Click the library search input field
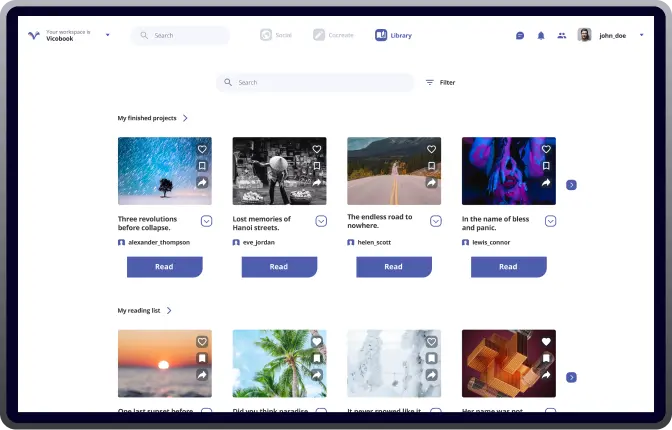The width and height of the screenshot is (672, 430). coord(315,82)
